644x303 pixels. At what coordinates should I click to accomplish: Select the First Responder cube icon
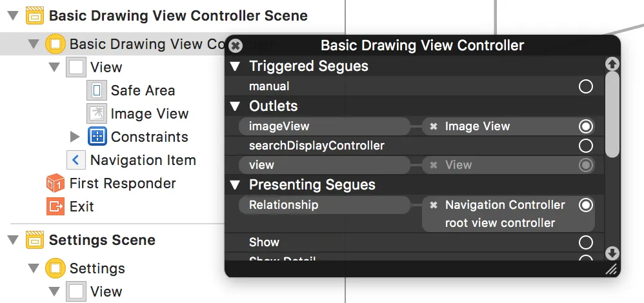55,184
